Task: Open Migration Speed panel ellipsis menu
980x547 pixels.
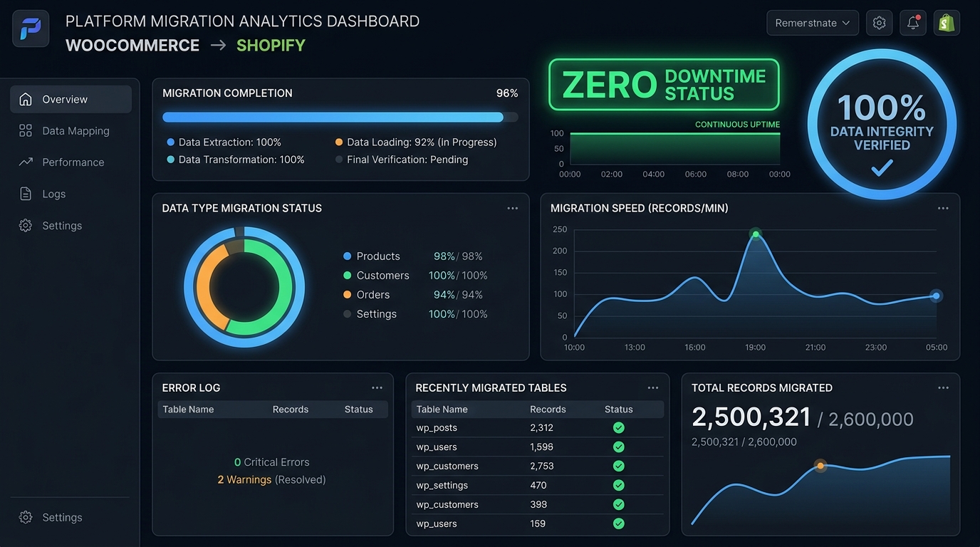Action: point(943,209)
